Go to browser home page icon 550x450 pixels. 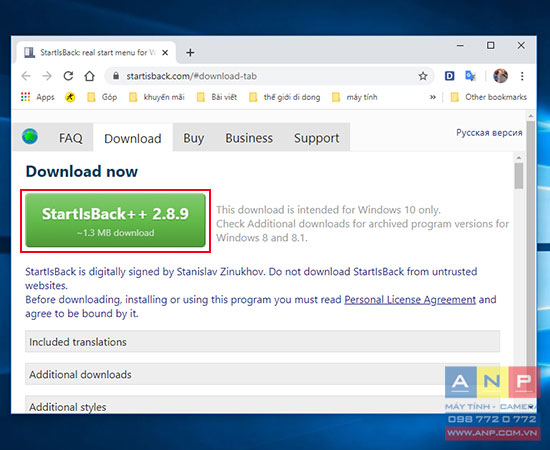tap(89, 76)
